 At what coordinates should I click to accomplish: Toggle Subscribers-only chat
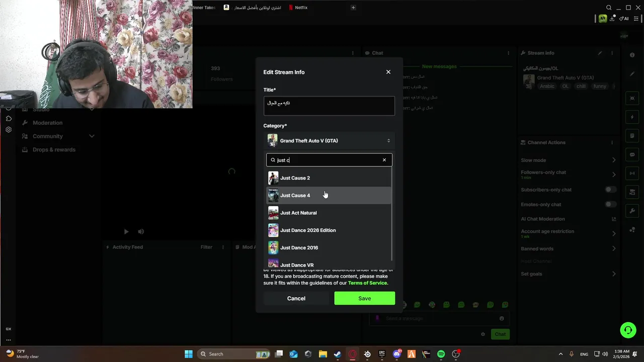click(x=610, y=190)
